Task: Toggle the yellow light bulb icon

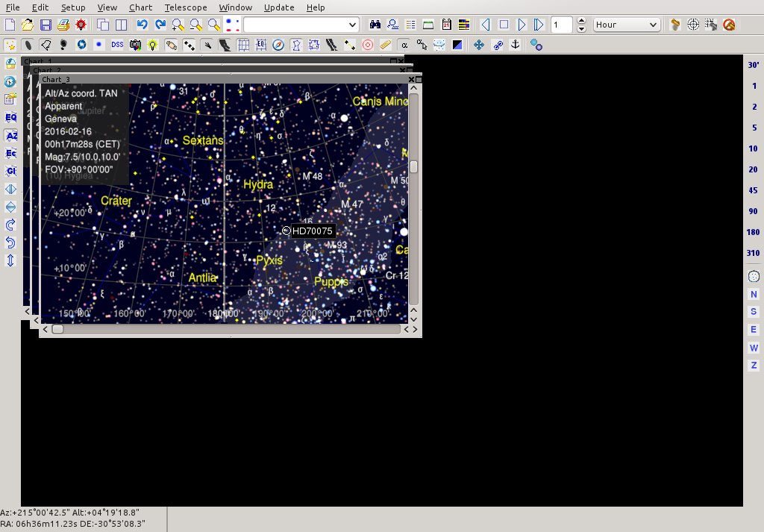Action: pyautogui.click(x=153, y=45)
